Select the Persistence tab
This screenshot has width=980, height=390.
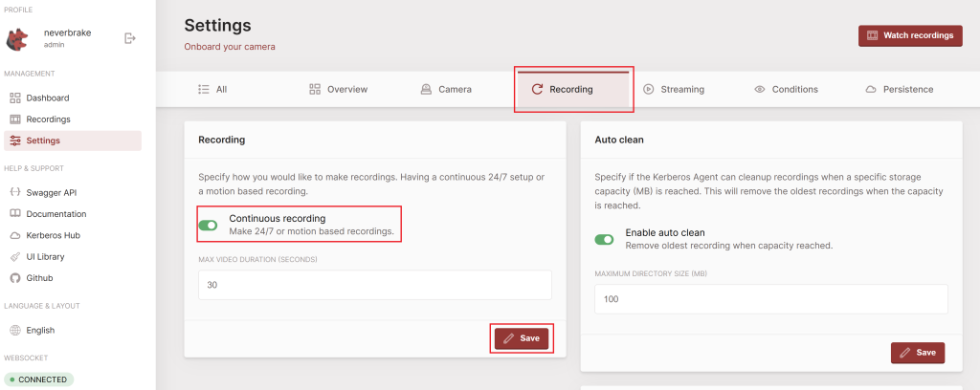pyautogui.click(x=900, y=89)
